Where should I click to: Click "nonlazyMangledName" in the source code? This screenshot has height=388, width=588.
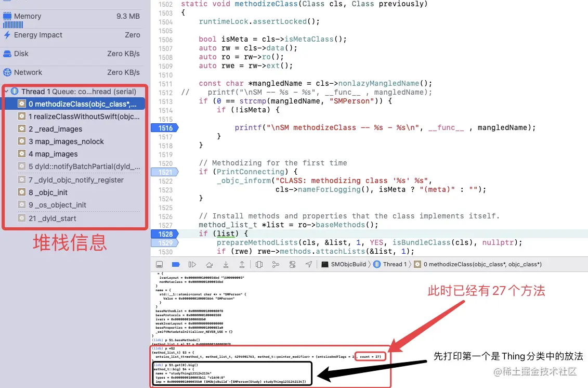pyautogui.click(x=379, y=83)
